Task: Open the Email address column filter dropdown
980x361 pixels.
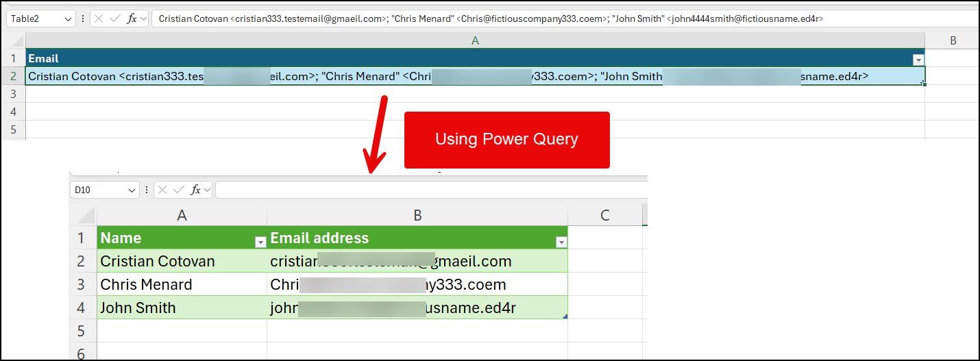Action: (x=561, y=242)
